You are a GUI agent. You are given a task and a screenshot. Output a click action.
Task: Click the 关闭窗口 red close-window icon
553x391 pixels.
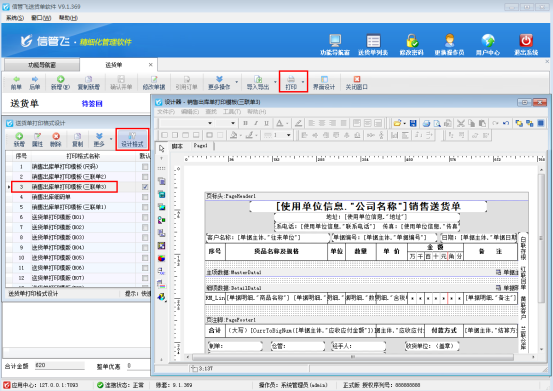357,83
